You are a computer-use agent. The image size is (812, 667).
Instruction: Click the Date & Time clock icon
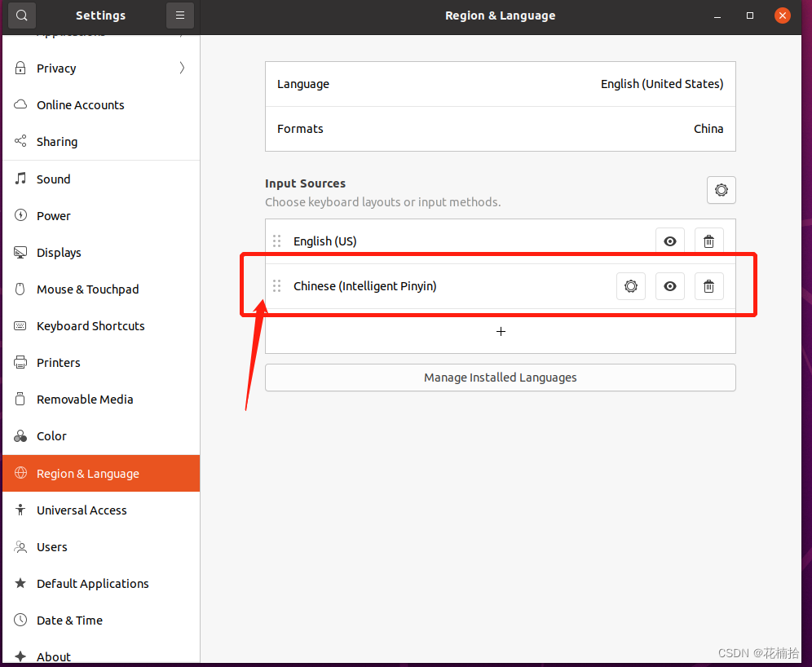[x=20, y=620]
